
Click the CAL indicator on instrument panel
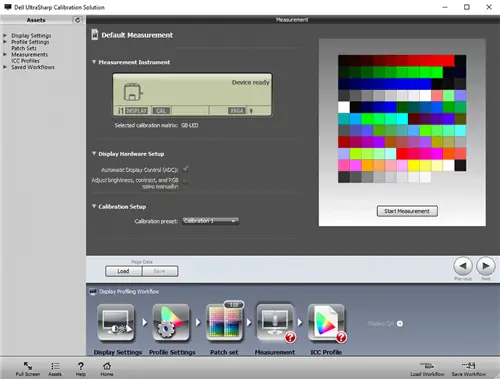point(161,111)
